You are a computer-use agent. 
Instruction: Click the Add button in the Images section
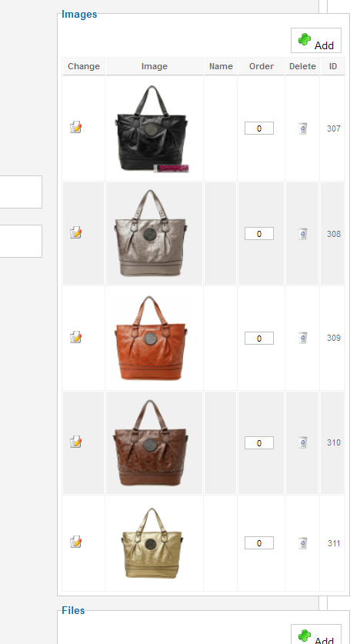[x=316, y=41]
